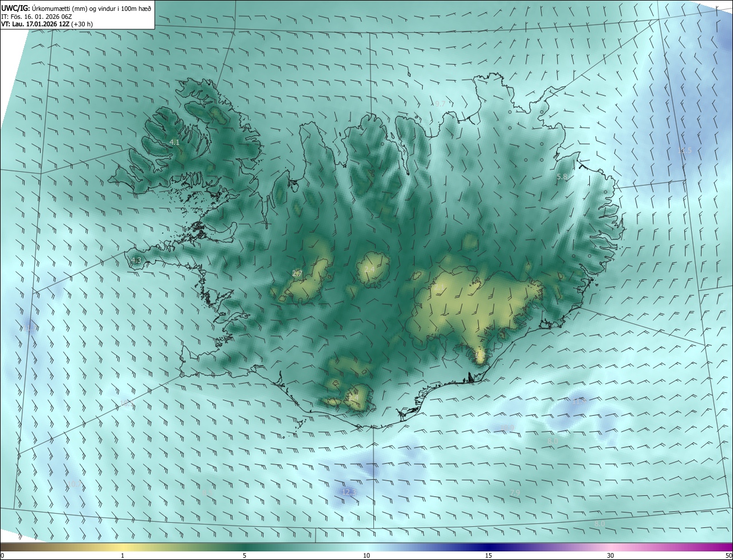Viewport: 733px width, 560px height.
Task: Click the 7.9 value in the southeast sea
Action: pyautogui.click(x=515, y=492)
